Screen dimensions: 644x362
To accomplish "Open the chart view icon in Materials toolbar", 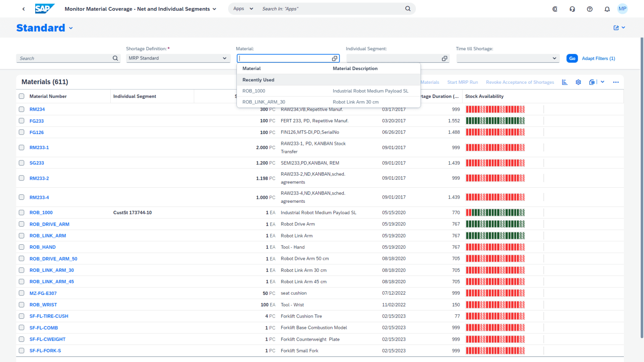I will point(564,82).
